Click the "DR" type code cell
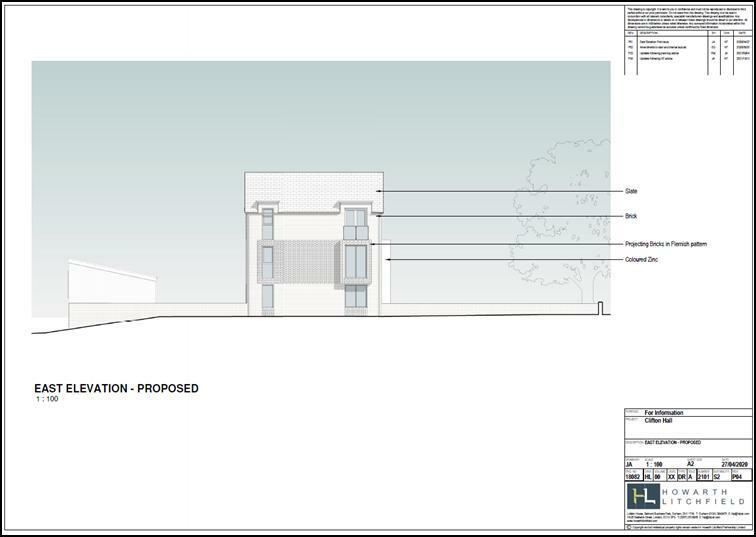Viewport: 756px width, 537px height. (682, 477)
